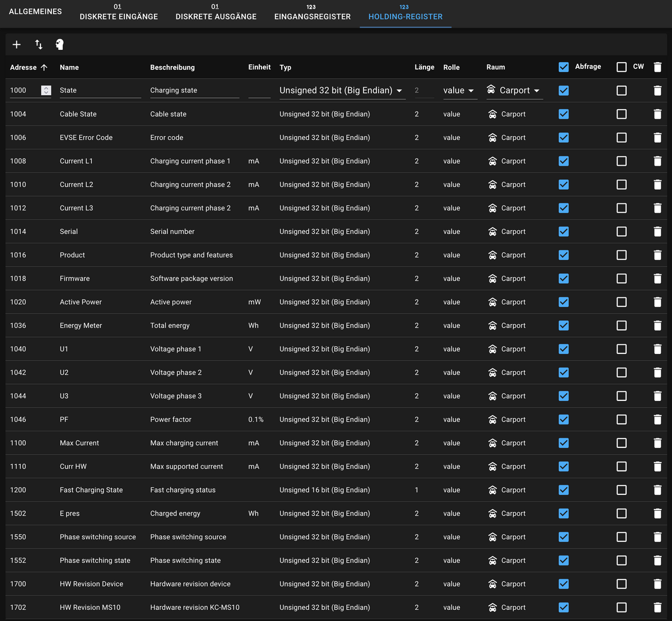Add a new register with the plus icon
Viewport: 672px width, 621px height.
click(x=16, y=44)
